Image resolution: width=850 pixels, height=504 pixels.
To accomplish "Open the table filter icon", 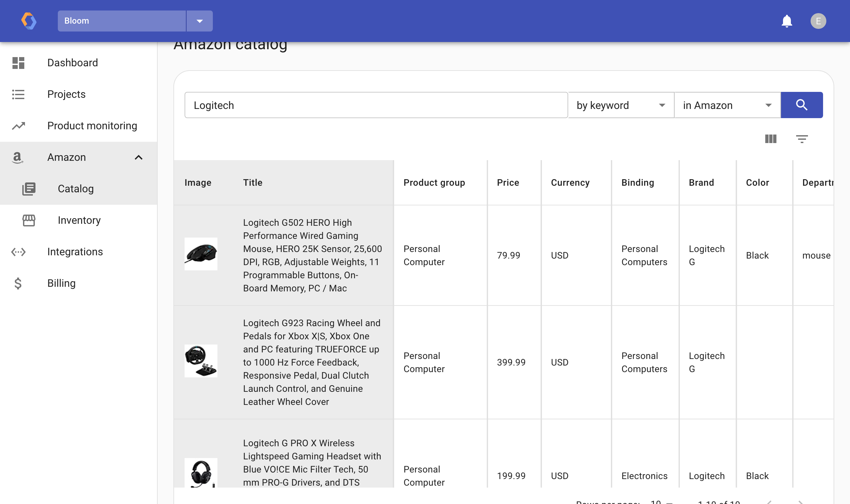I will point(801,138).
